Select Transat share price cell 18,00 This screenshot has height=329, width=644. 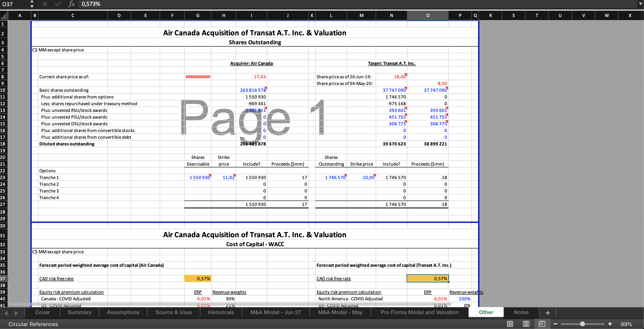[392, 77]
